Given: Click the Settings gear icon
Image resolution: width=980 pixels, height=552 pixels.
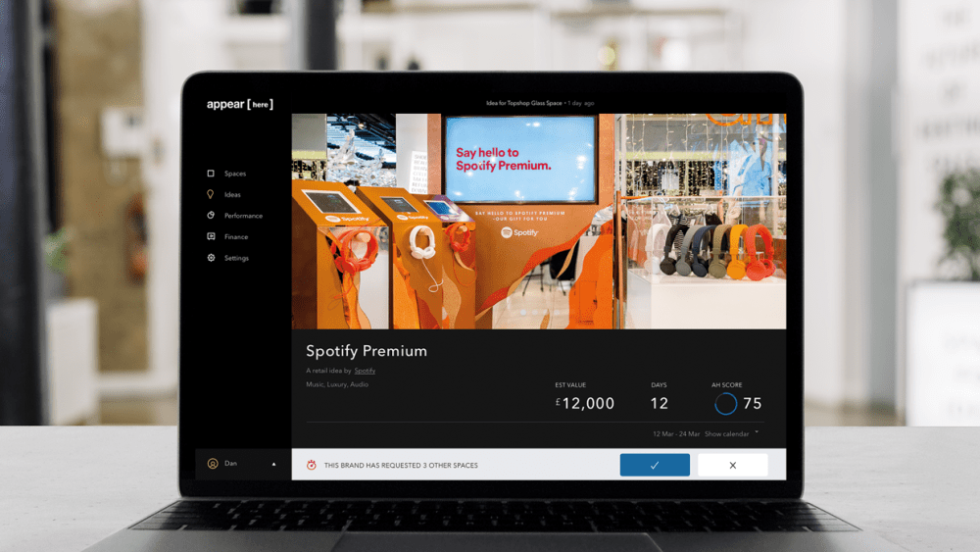Looking at the screenshot, I should pyautogui.click(x=211, y=258).
